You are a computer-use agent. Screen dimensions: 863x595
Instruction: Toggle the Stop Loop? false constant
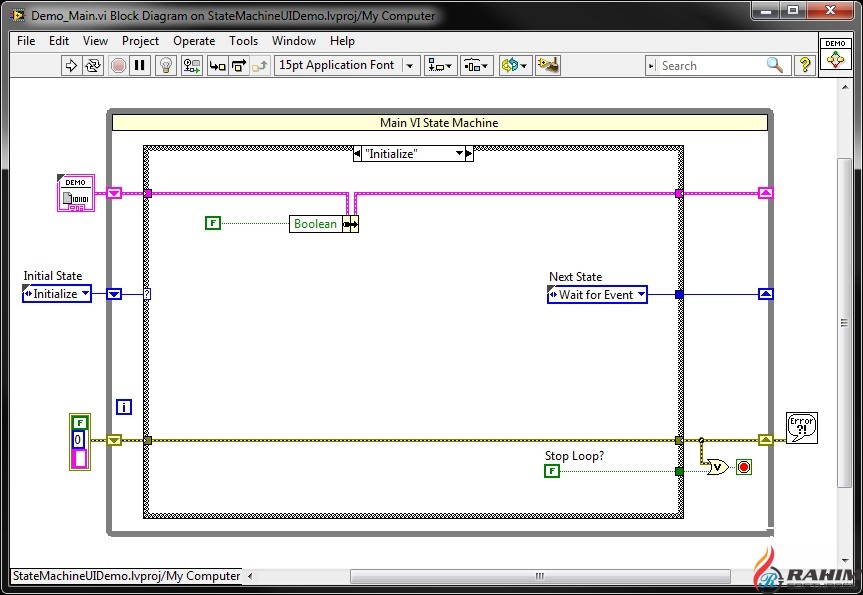point(551,470)
